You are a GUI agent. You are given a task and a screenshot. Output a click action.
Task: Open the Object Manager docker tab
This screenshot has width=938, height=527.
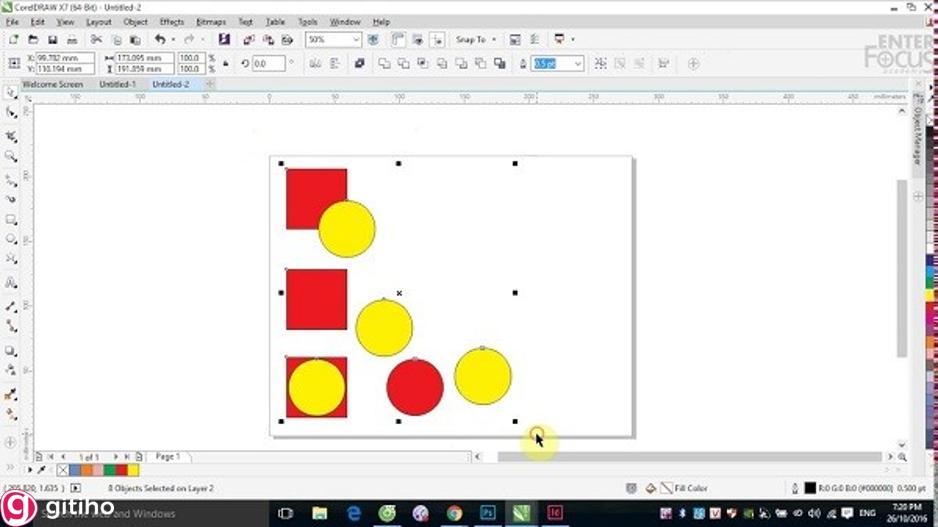coord(917,133)
